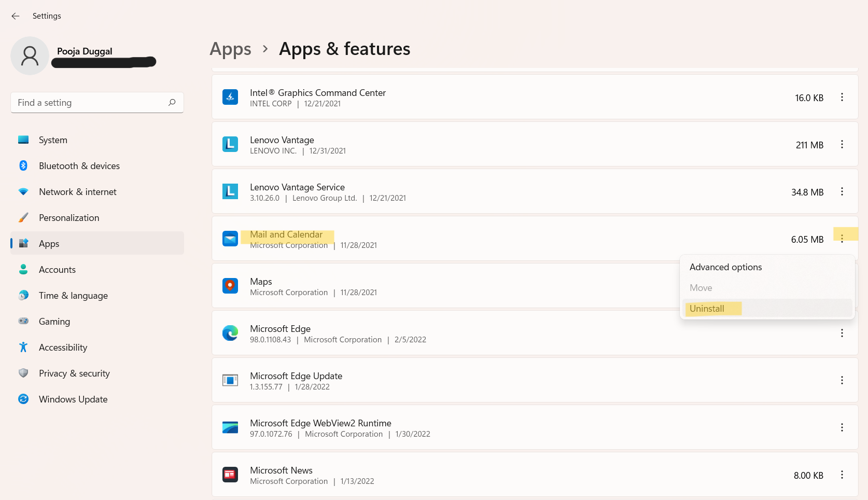Image resolution: width=868 pixels, height=500 pixels.
Task: Open Bluetooth & devices label
Action: click(79, 166)
